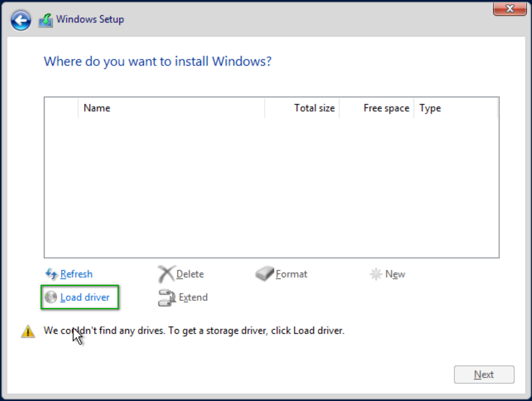
Task: Sort by the Total size column header
Action: (x=302, y=108)
